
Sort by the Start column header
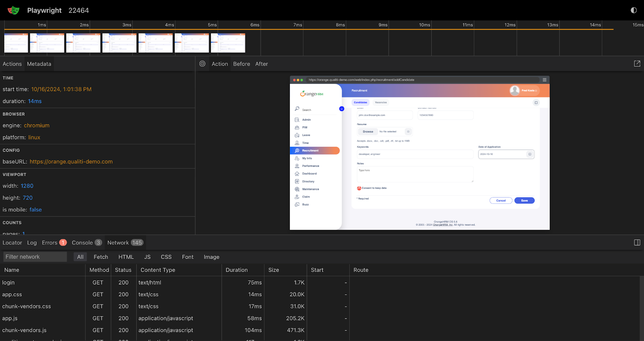328,270
